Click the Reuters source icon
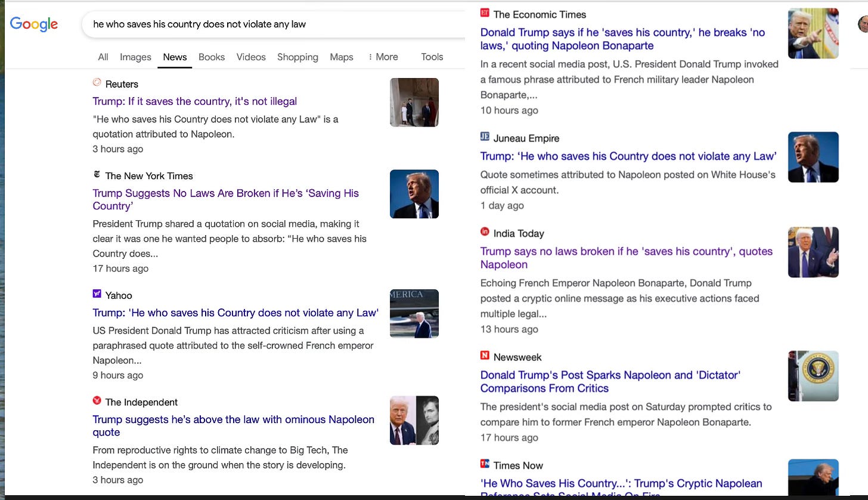The height and width of the screenshot is (500, 868). click(x=97, y=83)
